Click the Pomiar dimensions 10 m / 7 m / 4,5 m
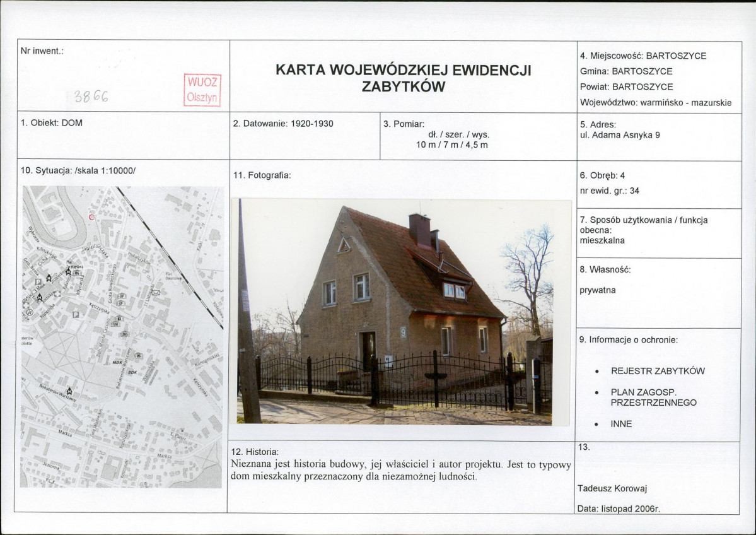The image size is (756, 535). coord(452,144)
